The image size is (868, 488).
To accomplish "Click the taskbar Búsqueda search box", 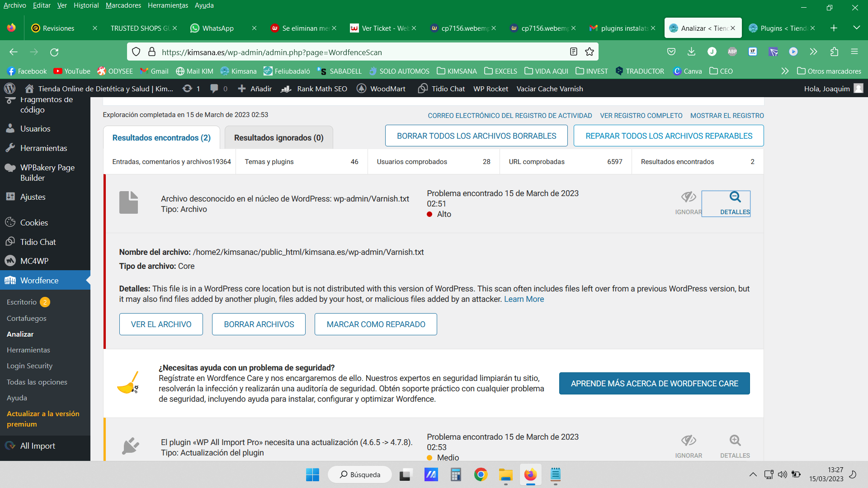I will [x=360, y=474].
